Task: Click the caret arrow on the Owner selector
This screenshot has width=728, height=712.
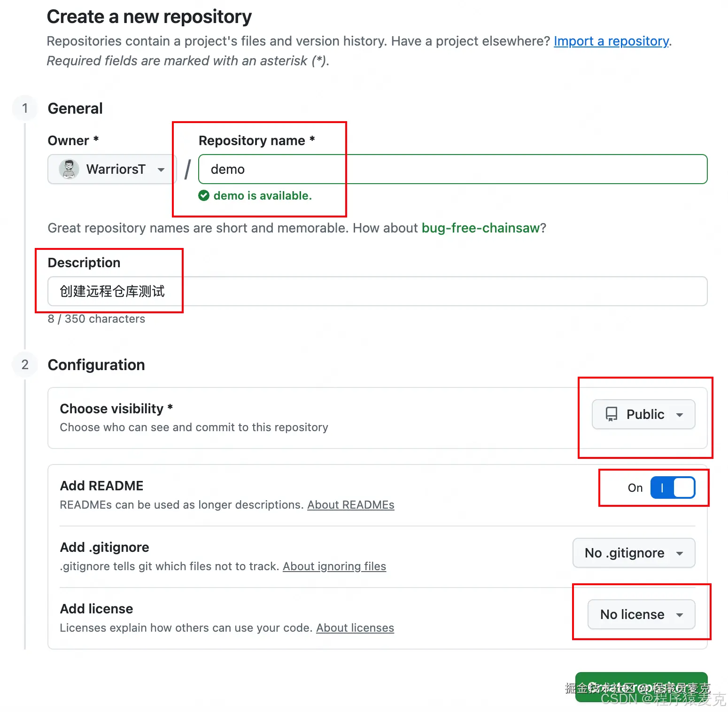Action: coord(161,170)
